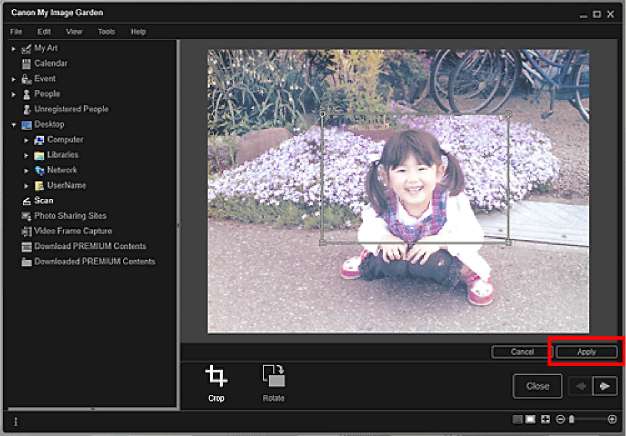Screen dimensions: 626x436
Task: Select Scan in the left panel
Action: [43, 200]
